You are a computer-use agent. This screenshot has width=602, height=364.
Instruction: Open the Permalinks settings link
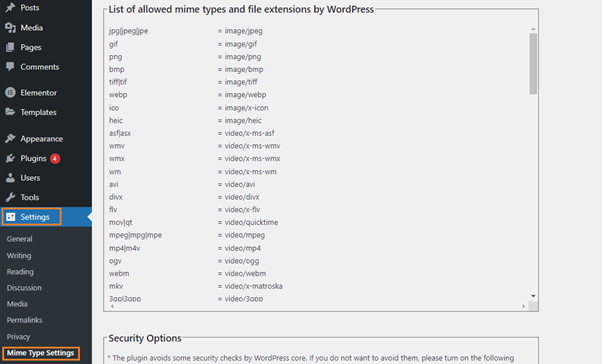24,320
